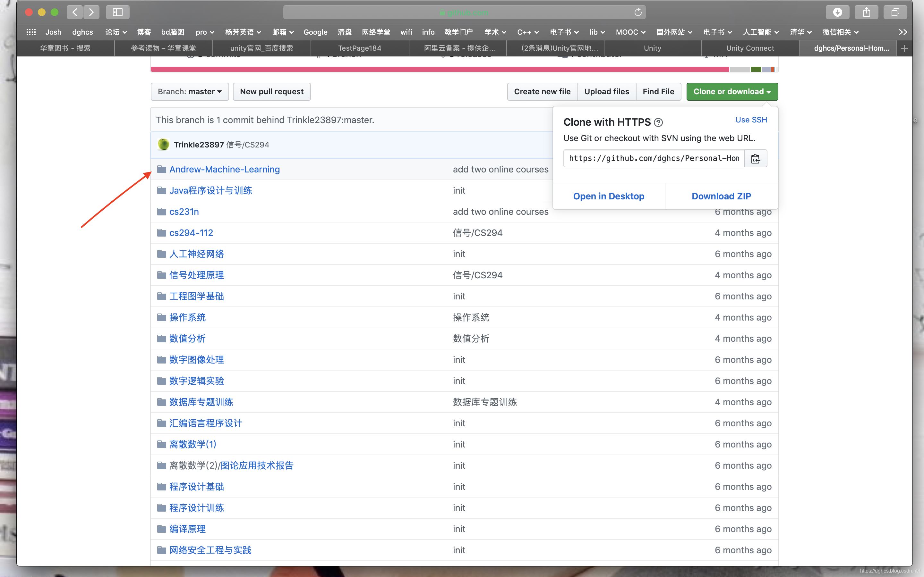Open the bookmarks grid icon
The width and height of the screenshot is (924, 577).
tap(31, 32)
